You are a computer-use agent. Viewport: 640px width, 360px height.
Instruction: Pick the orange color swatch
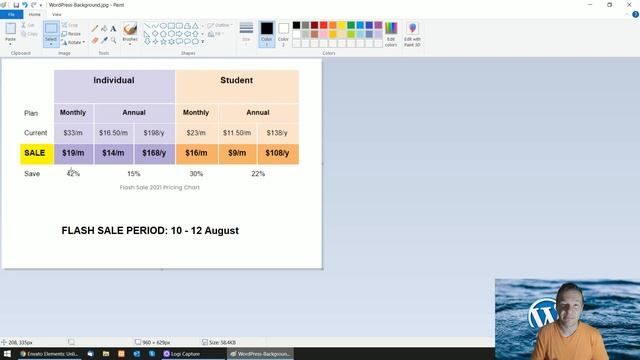click(x=333, y=25)
